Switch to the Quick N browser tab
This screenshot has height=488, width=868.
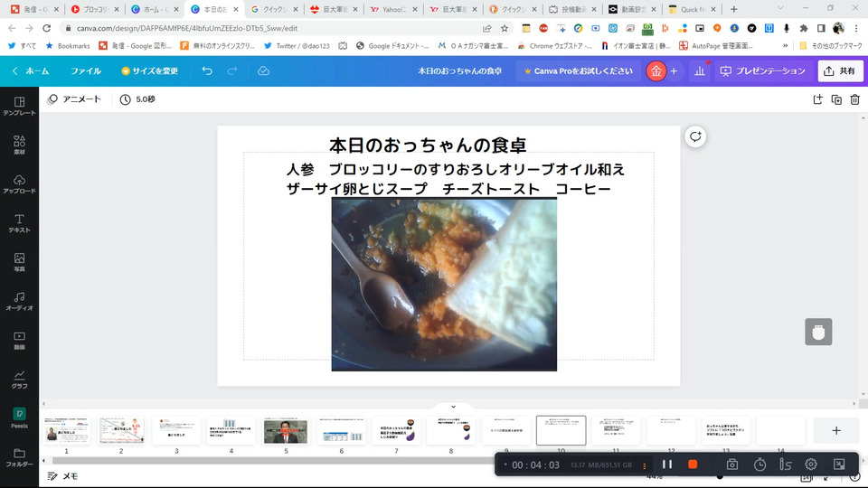click(692, 9)
